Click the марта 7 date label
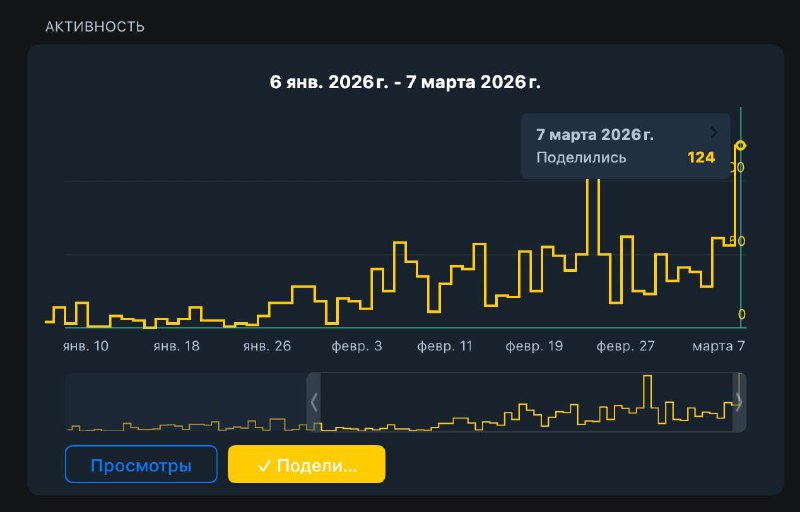The height and width of the screenshot is (512, 800). pos(720,345)
